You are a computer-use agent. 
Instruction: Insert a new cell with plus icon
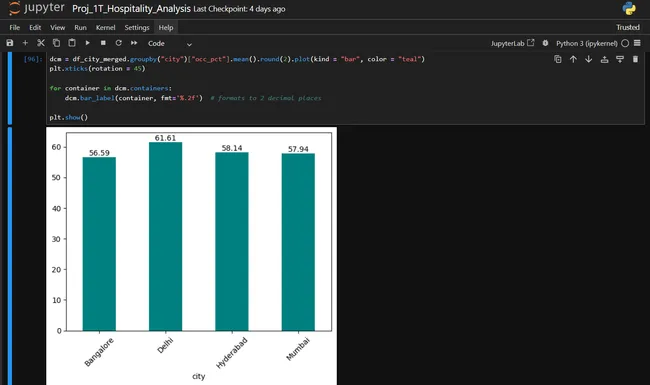25,43
